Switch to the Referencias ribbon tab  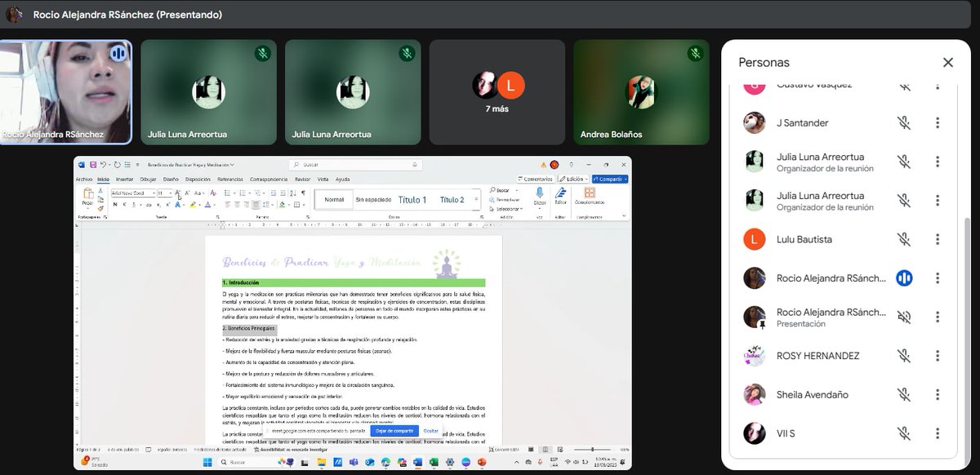(x=230, y=179)
